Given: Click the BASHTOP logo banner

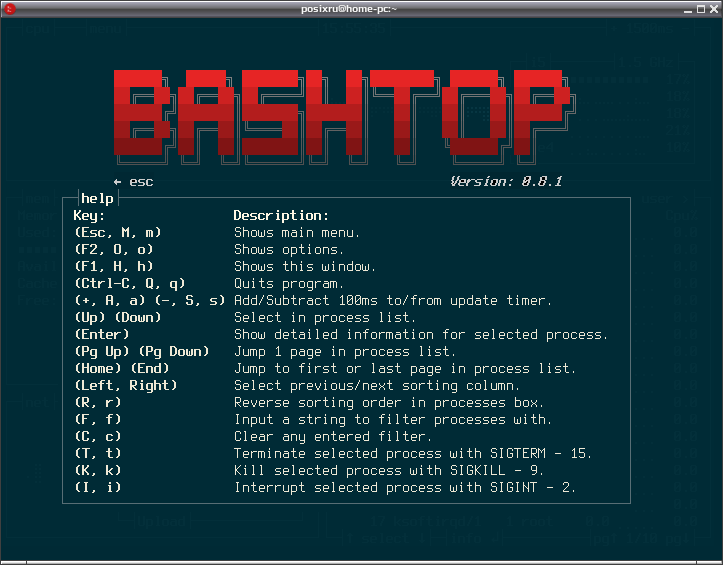Looking at the screenshot, I should (x=344, y=117).
